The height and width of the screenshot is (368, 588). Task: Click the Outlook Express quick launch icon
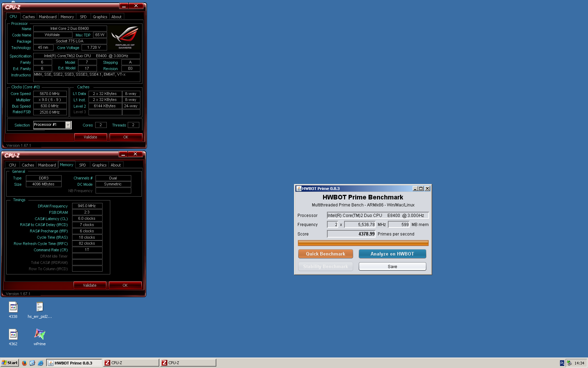[32, 363]
